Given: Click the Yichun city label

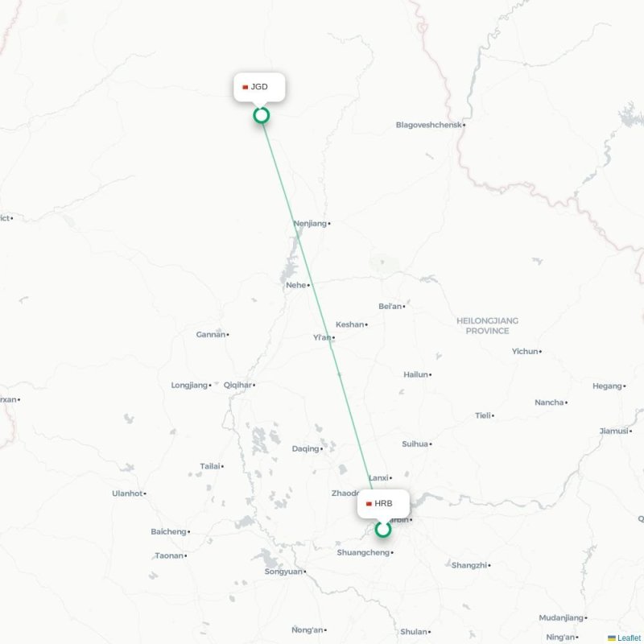Looking at the screenshot, I should 525,352.
